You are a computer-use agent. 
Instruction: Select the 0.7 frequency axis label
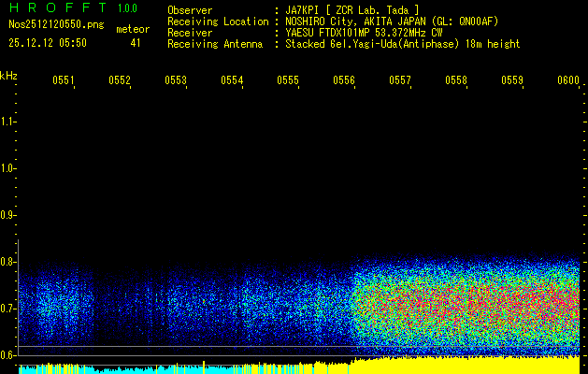pyautogui.click(x=8, y=309)
